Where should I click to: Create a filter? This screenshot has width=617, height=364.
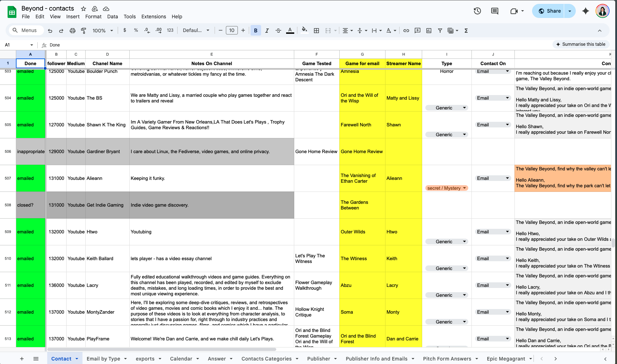440,31
